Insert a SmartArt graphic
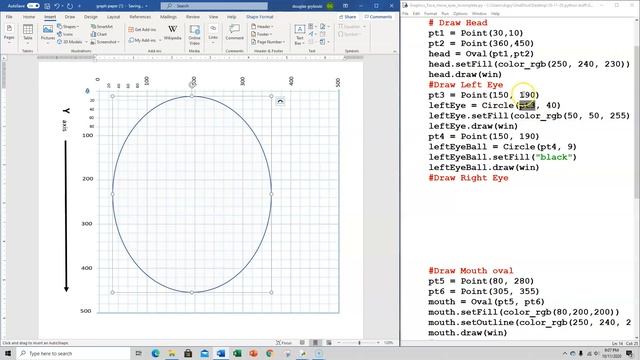Screen dimensions: 640x360 click(102, 27)
